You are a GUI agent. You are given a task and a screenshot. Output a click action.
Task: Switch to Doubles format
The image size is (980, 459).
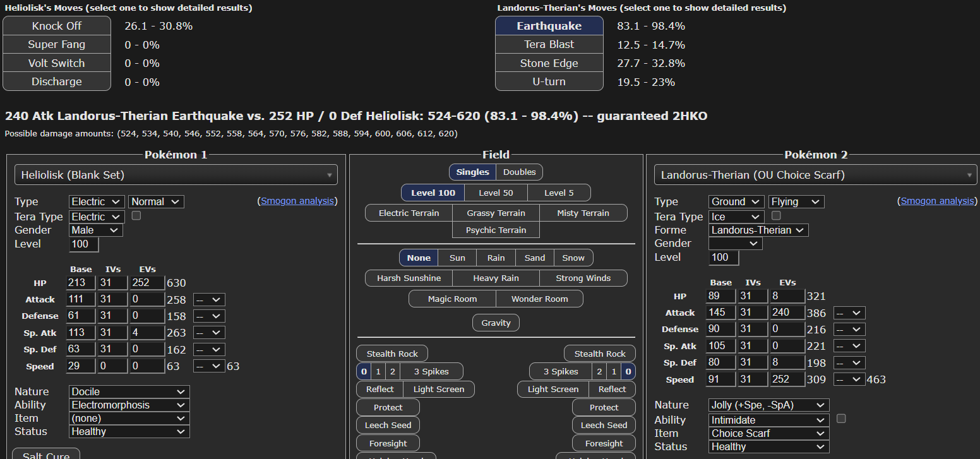519,172
